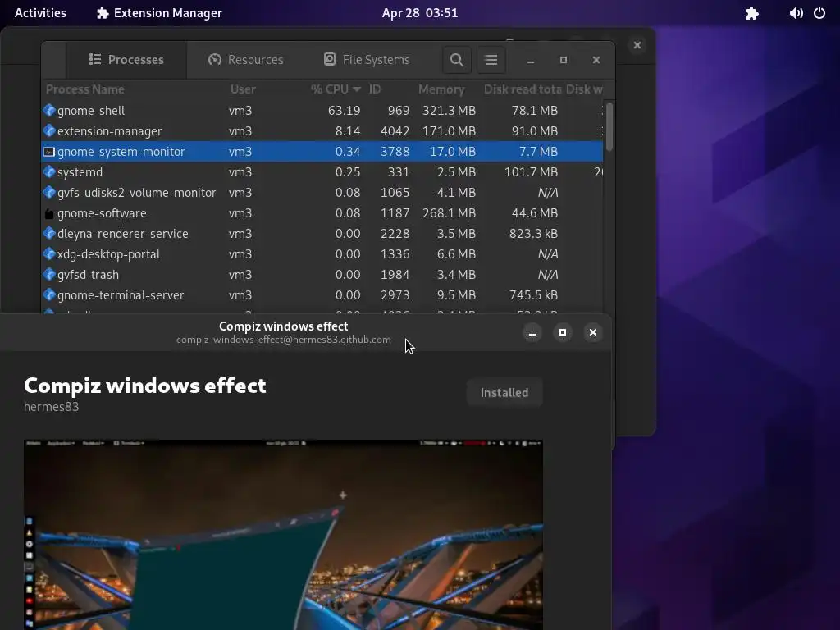
Task: Open the System Monitor hamburger menu
Action: pyautogui.click(x=491, y=60)
